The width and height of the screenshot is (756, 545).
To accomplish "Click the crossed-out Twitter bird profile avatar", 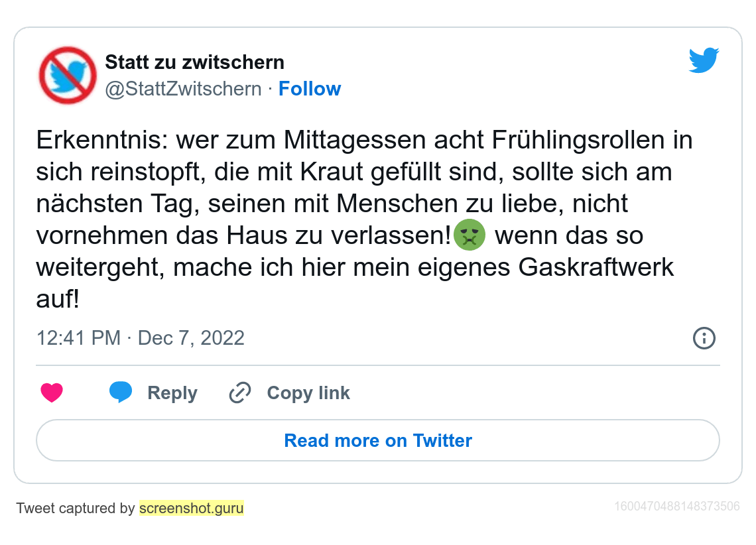I will tap(68, 75).
